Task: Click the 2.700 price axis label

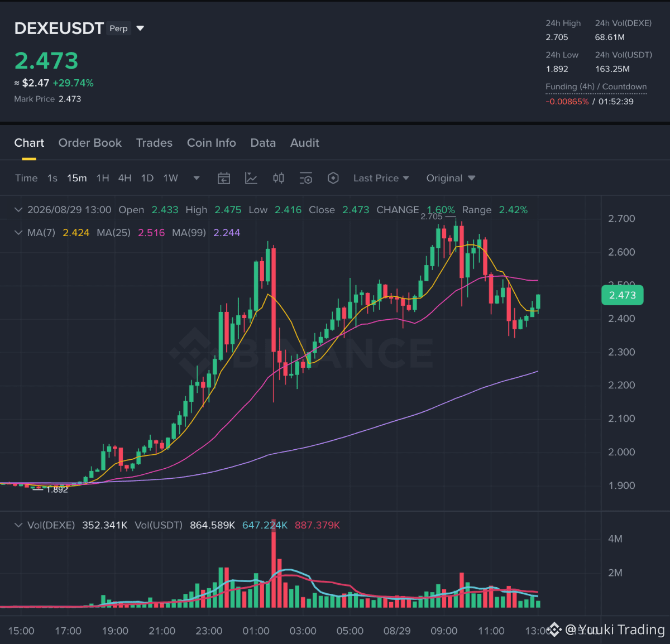Action: [621, 219]
